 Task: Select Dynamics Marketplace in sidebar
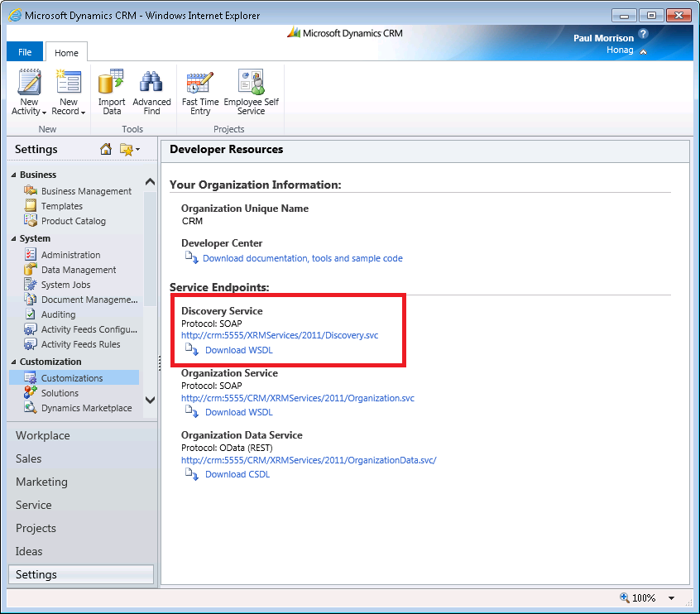pyautogui.click(x=87, y=408)
